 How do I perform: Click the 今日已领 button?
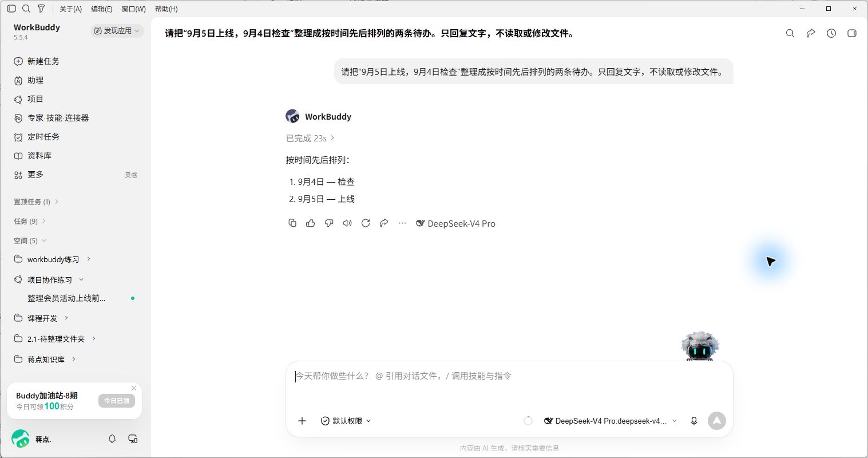117,401
